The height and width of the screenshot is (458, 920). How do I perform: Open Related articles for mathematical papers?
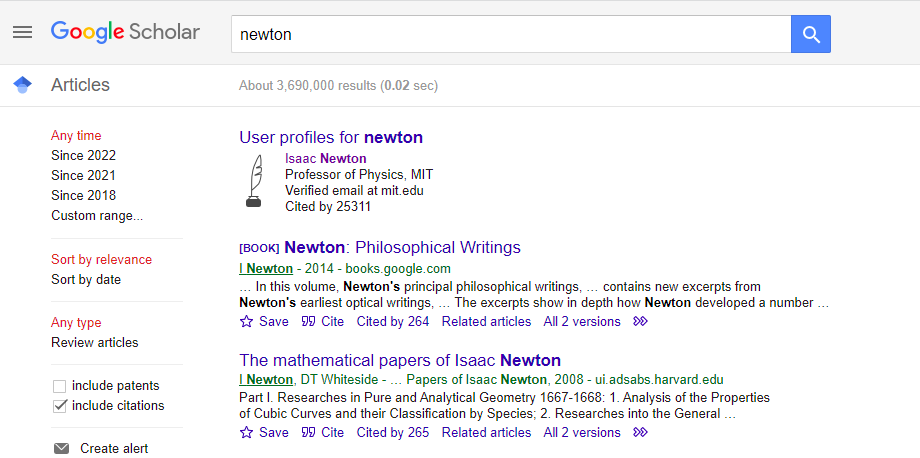tap(486, 432)
